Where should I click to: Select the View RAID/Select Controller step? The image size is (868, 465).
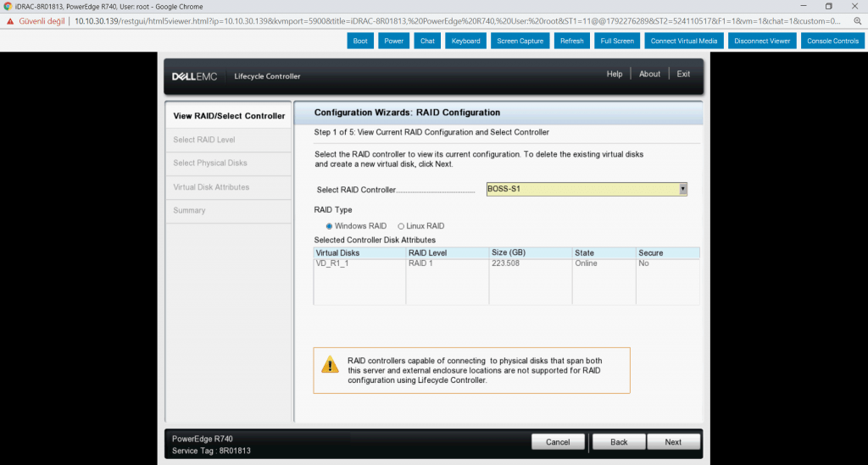[x=229, y=116]
